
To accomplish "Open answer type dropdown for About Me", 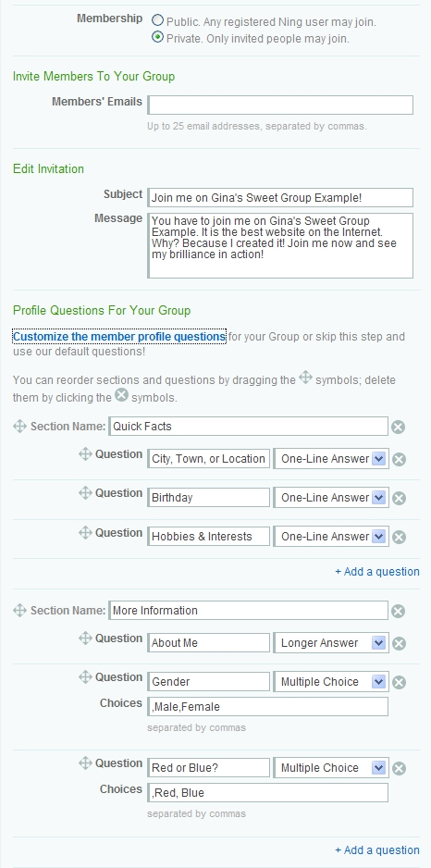I will 331,643.
